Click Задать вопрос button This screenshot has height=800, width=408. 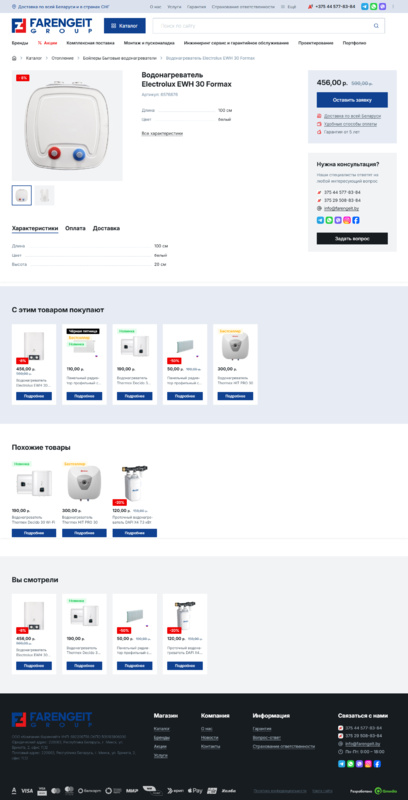(352, 238)
